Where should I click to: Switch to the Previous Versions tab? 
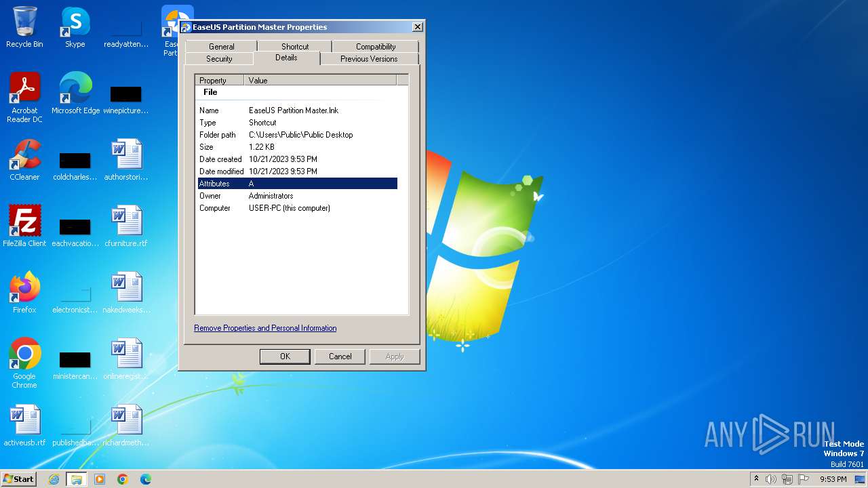coord(369,59)
